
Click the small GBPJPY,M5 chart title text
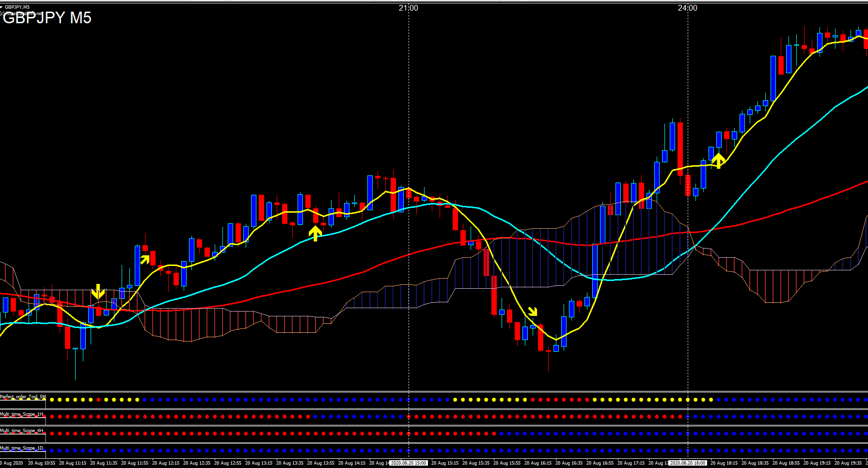[17, 7]
